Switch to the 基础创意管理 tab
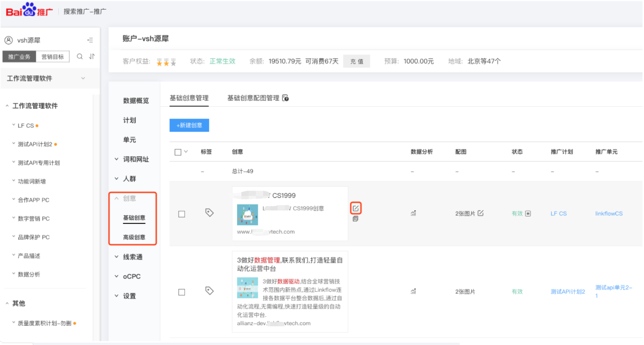 189,98
